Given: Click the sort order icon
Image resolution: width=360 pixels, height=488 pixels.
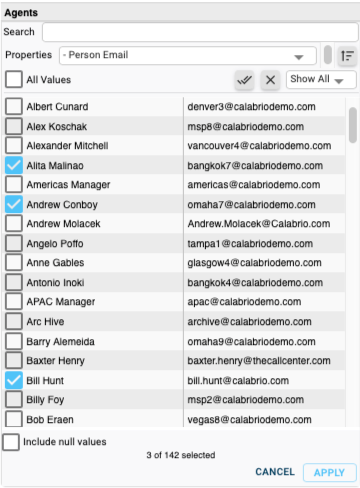Looking at the screenshot, I should [x=347, y=56].
